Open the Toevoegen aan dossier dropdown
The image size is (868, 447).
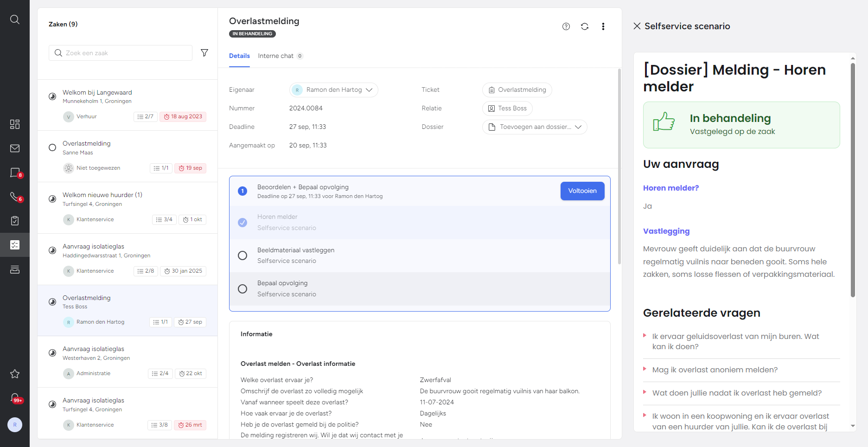pos(535,127)
